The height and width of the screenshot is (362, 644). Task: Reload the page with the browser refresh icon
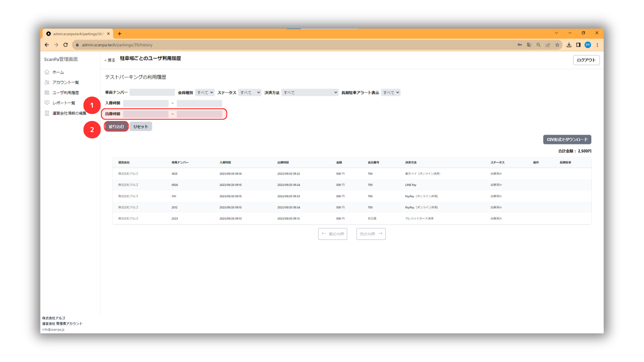pos(66,45)
